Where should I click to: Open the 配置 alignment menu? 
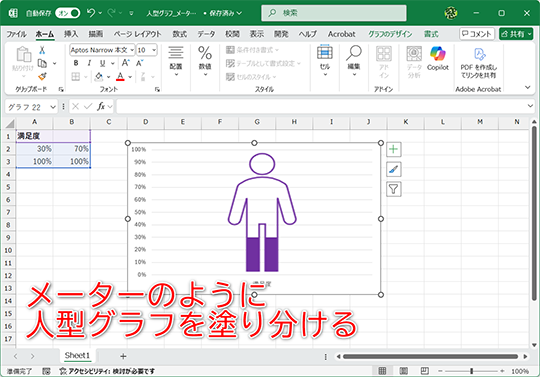[x=176, y=61]
